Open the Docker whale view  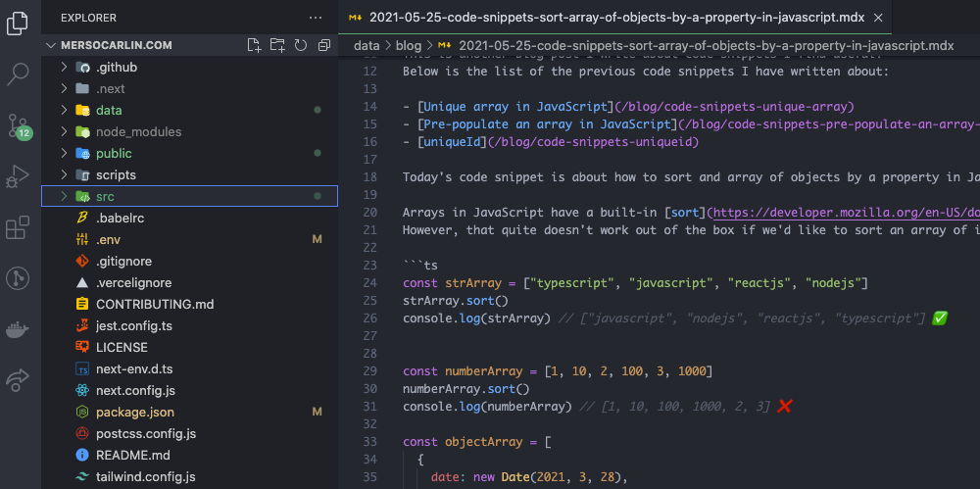click(18, 329)
